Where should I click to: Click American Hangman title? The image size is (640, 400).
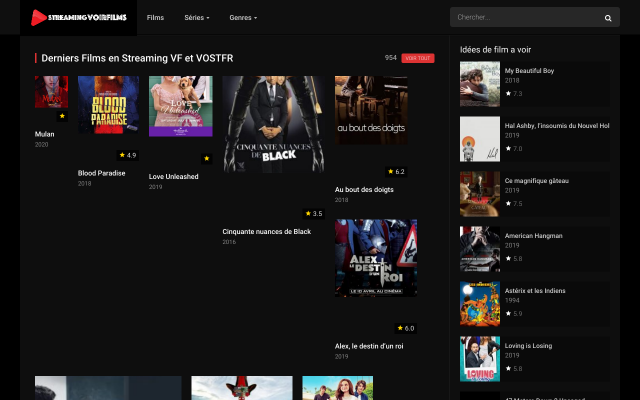pos(533,236)
